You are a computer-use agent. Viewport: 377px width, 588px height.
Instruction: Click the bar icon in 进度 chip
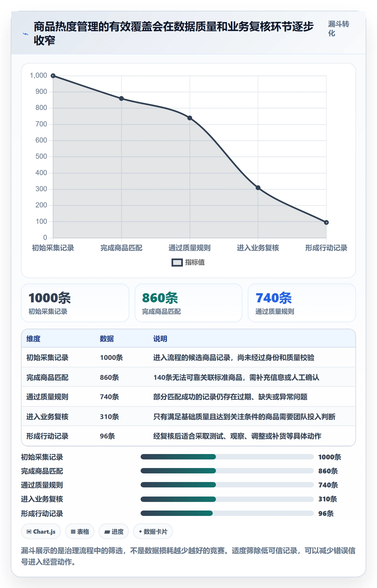tap(107, 532)
